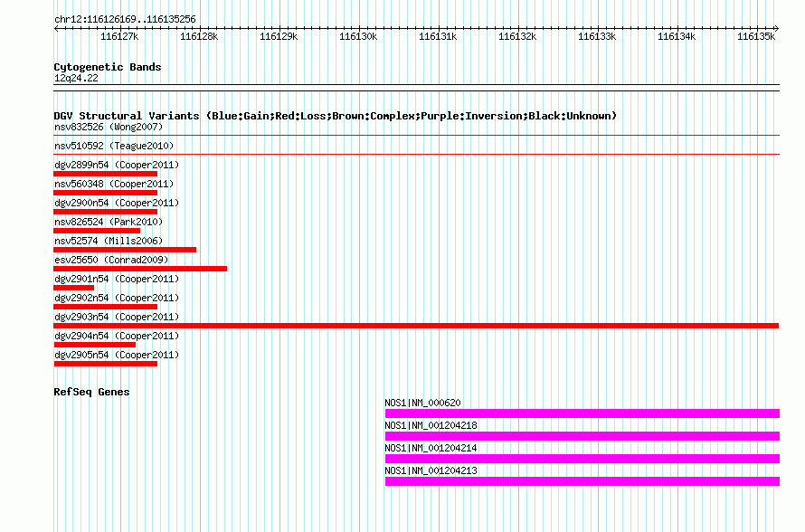Open variant nsv826524 (Park2010) label
The image size is (805, 532).
click(109, 222)
